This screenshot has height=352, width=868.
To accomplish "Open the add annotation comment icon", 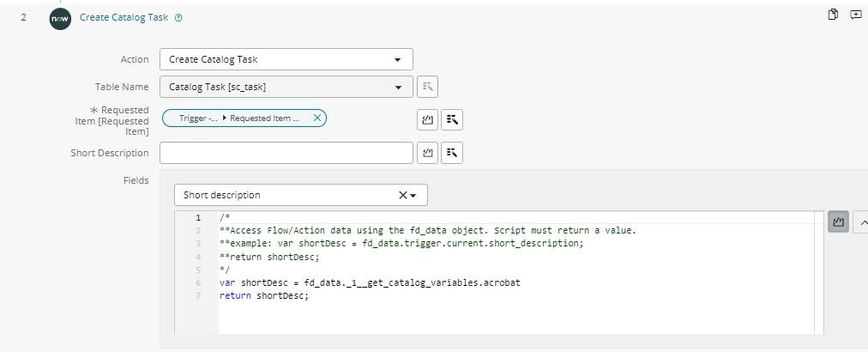I will coord(856,15).
